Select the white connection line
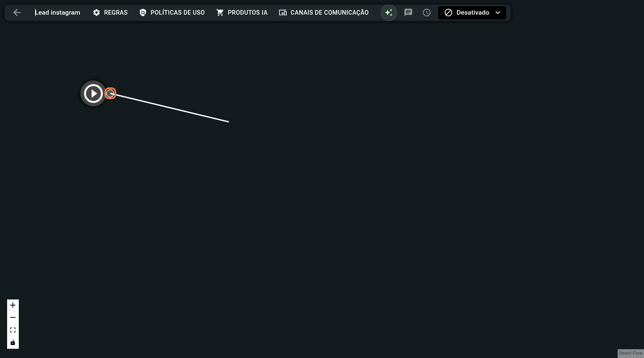Image resolution: width=644 pixels, height=358 pixels. tap(171, 108)
